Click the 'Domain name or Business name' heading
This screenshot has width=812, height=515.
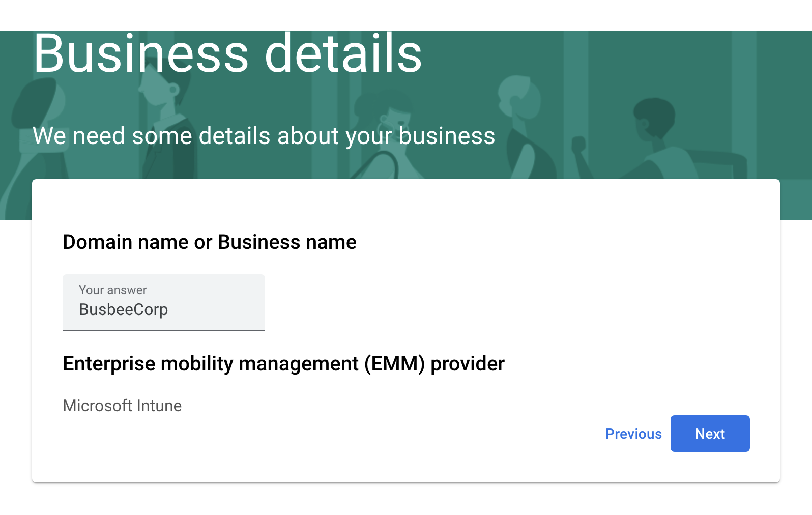pos(210,242)
